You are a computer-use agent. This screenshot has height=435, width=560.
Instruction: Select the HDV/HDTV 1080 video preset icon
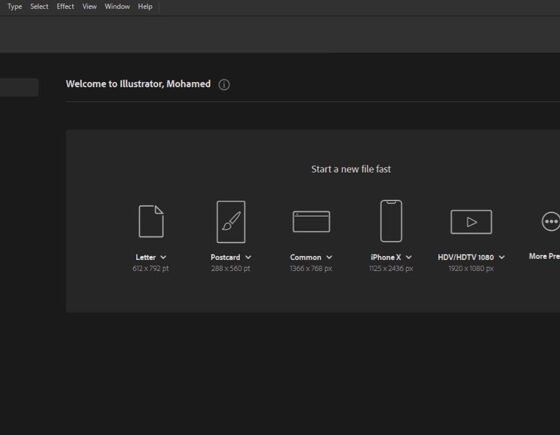tap(471, 222)
